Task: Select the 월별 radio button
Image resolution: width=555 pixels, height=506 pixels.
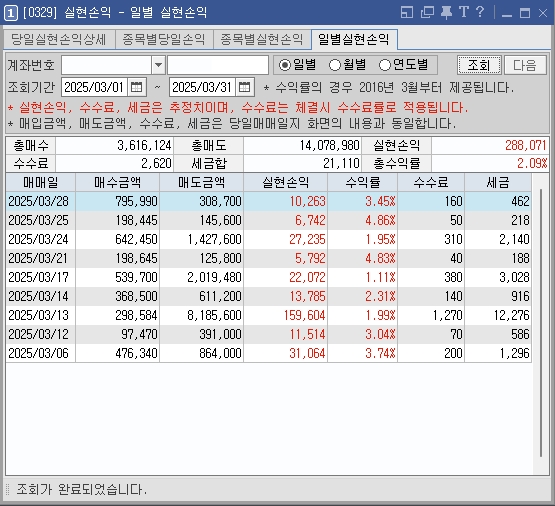Action: click(x=334, y=65)
